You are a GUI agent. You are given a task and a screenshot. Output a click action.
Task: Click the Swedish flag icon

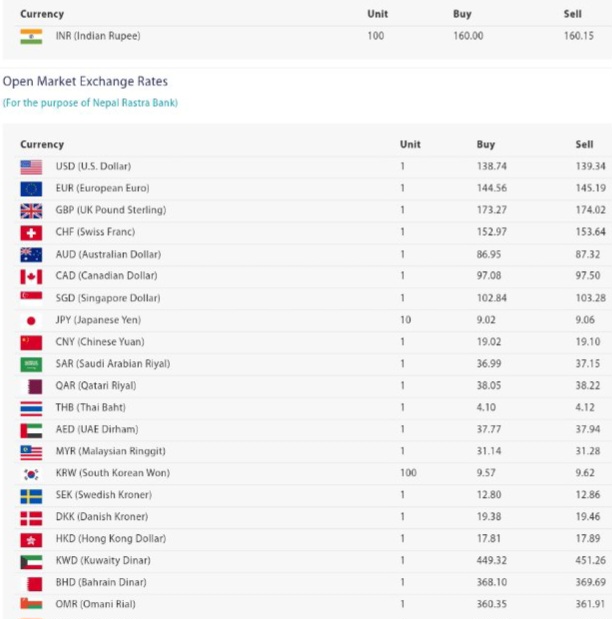[31, 495]
